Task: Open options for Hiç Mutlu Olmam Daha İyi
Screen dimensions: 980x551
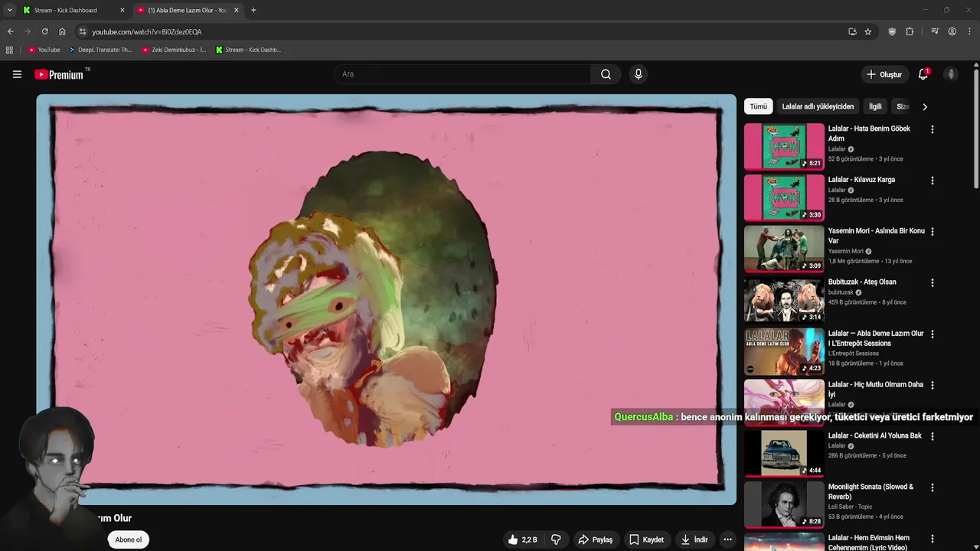Action: [932, 385]
